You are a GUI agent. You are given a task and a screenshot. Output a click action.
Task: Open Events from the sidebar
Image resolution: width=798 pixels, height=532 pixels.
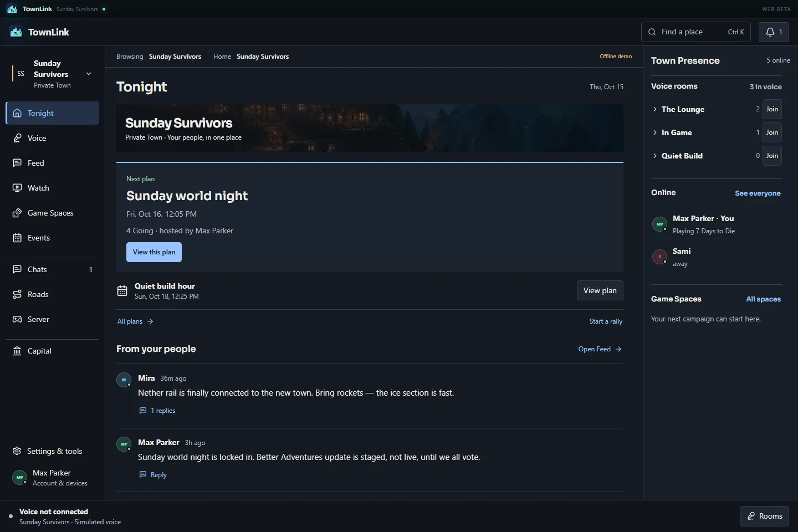click(x=53, y=238)
